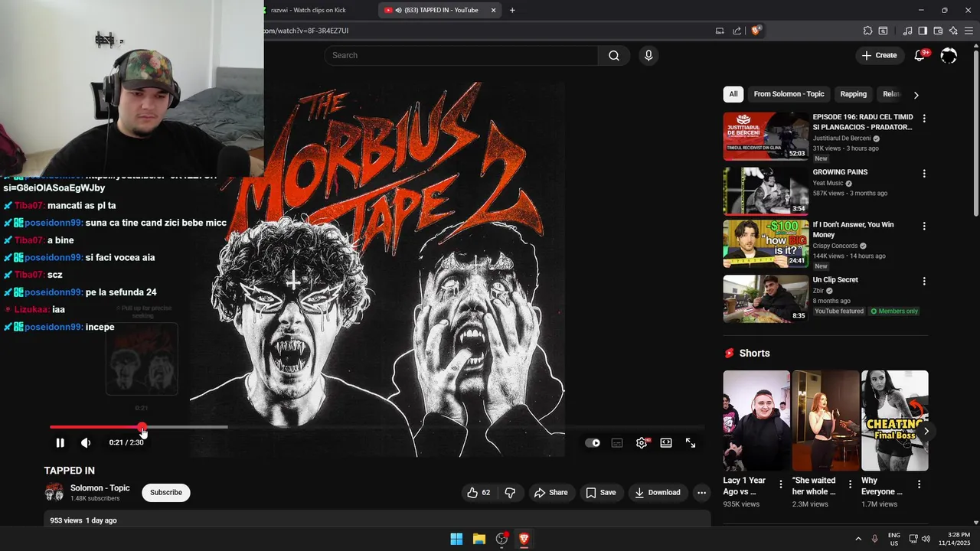Click the red scrubber handle on progress bar
Image resolution: width=980 pixels, height=551 pixels.
[142, 427]
